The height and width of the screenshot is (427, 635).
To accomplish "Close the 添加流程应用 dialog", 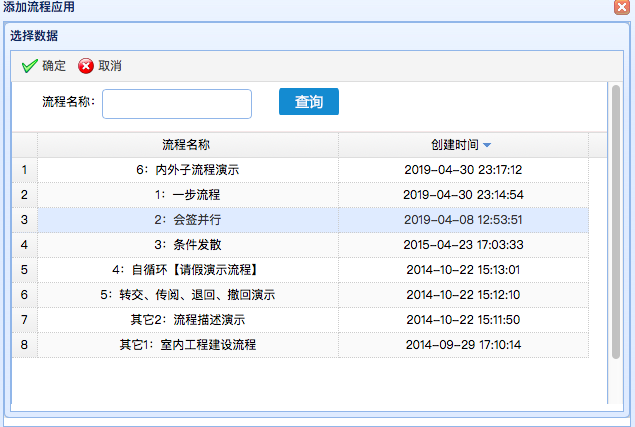I will coord(622,7).
